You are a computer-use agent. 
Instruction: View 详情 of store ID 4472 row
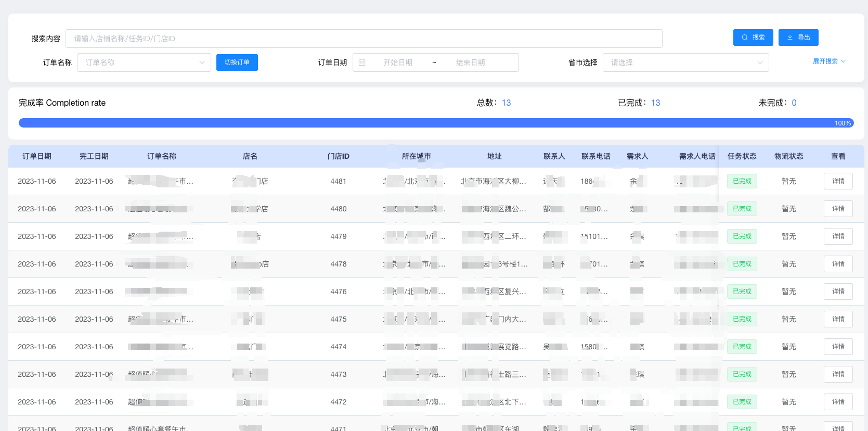[x=838, y=402]
